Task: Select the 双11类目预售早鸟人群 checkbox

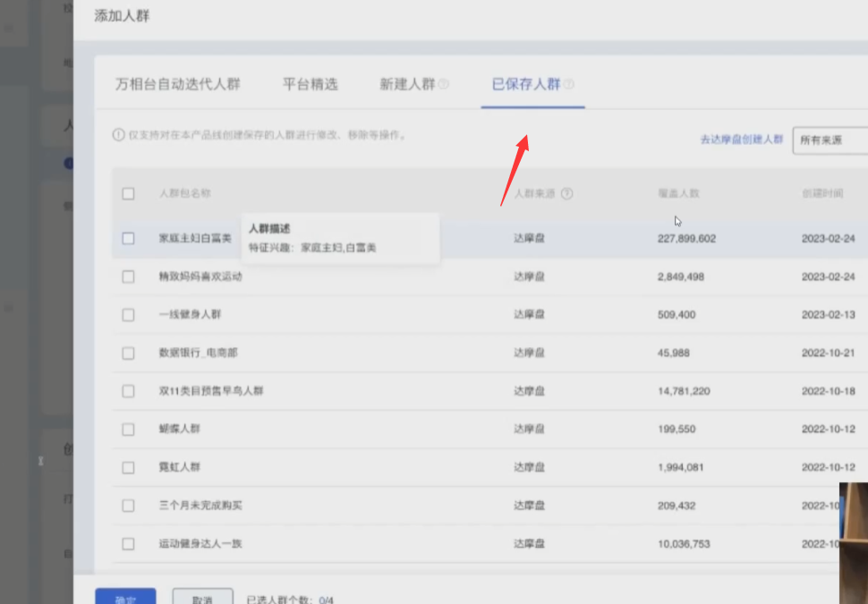Action: click(x=128, y=392)
